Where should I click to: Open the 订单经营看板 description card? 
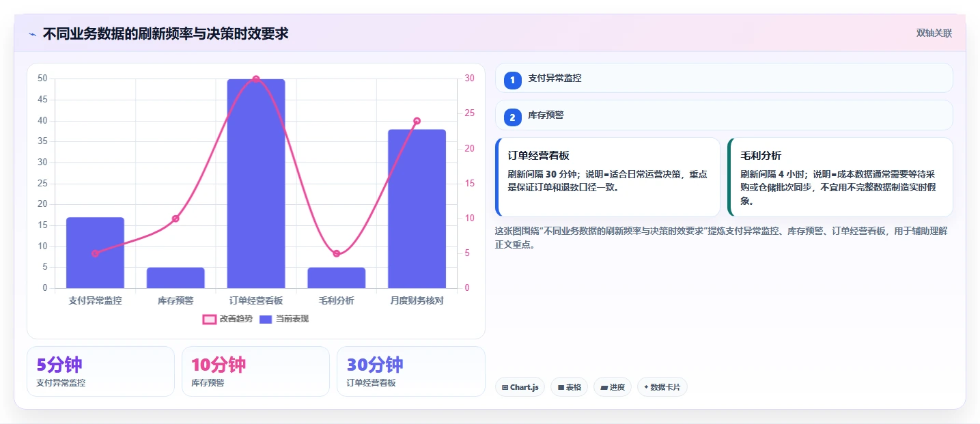click(x=608, y=178)
